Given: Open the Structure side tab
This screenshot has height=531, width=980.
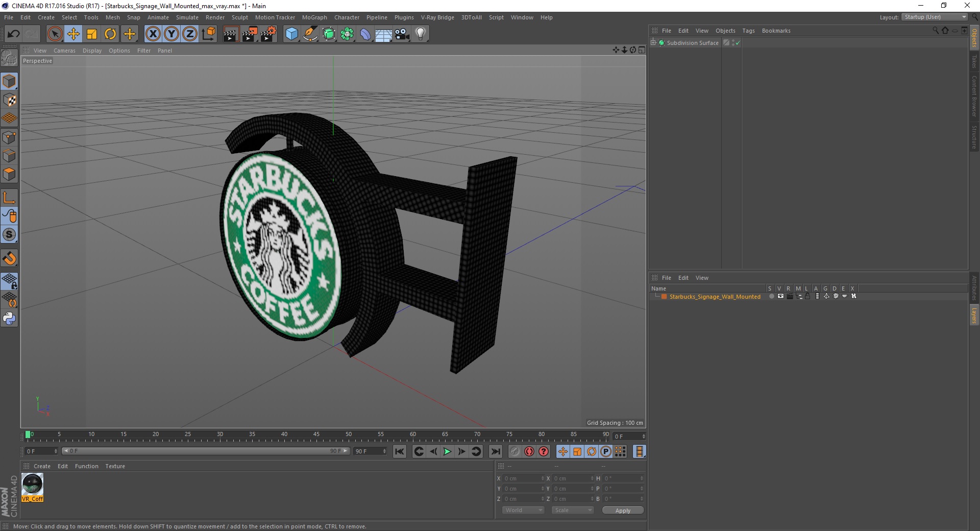Looking at the screenshot, I should pyautogui.click(x=974, y=137).
